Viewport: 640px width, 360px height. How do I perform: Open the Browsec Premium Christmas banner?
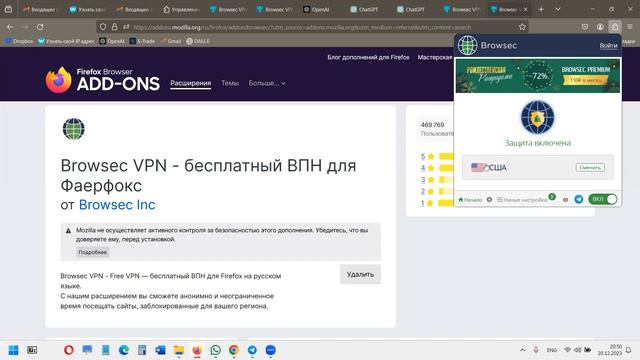tap(538, 76)
